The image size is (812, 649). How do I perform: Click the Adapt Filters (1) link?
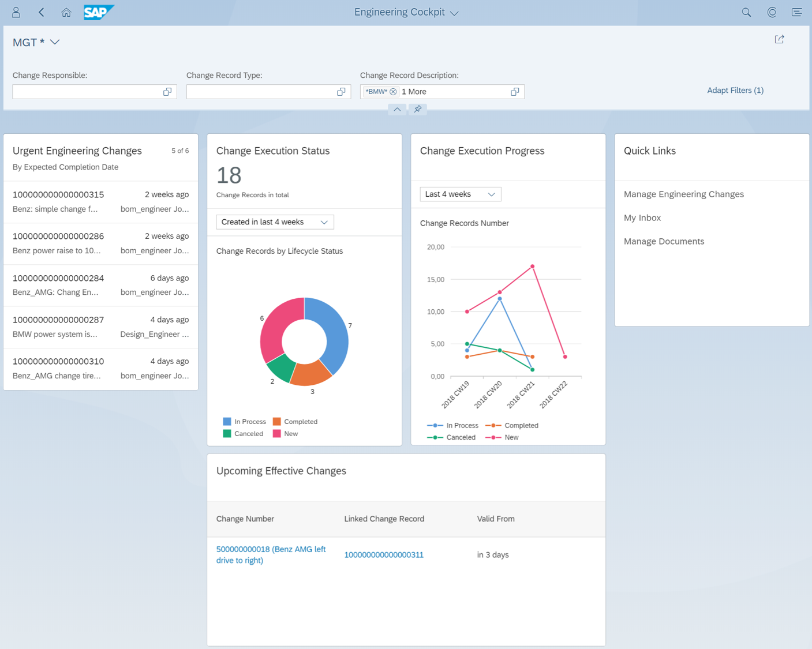735,91
